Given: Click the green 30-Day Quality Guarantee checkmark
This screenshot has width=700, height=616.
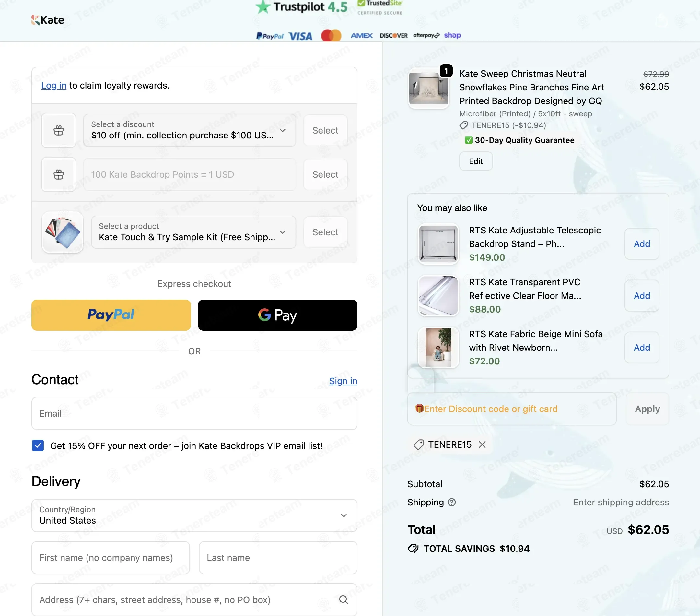Looking at the screenshot, I should 469,140.
